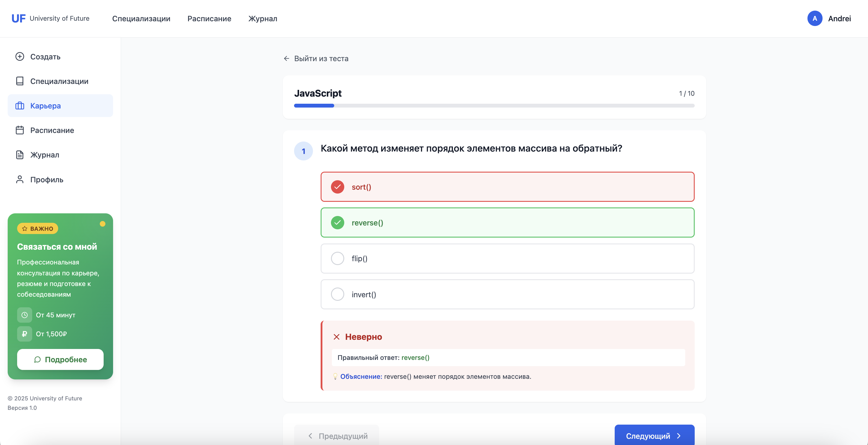Click the document icon beside Журнал
Screen dimensions: 868x445
[20, 155]
